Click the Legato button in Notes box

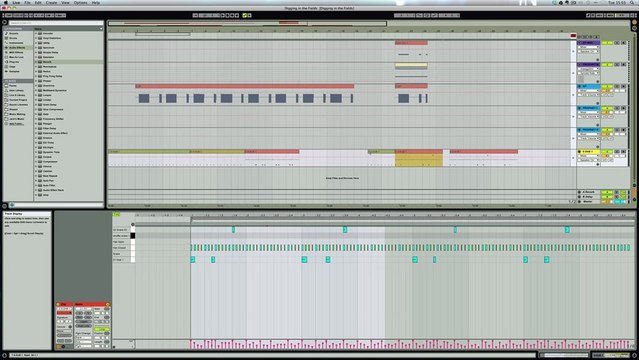[83, 321]
